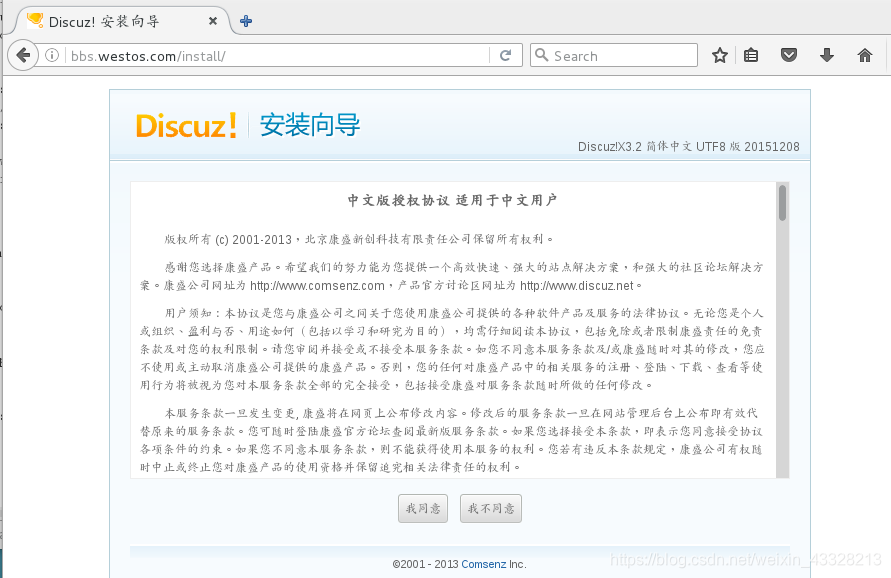Open the Comsenz link in footer
This screenshot has height=578, width=891.
coord(484,564)
